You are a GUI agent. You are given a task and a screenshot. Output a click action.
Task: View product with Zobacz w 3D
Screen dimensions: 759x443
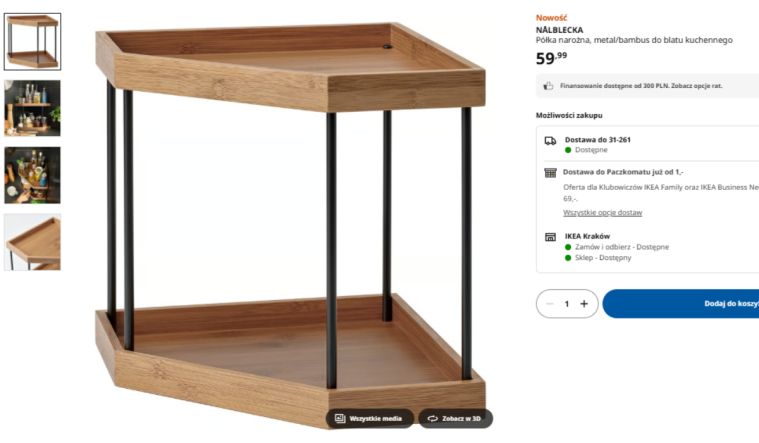pyautogui.click(x=455, y=418)
